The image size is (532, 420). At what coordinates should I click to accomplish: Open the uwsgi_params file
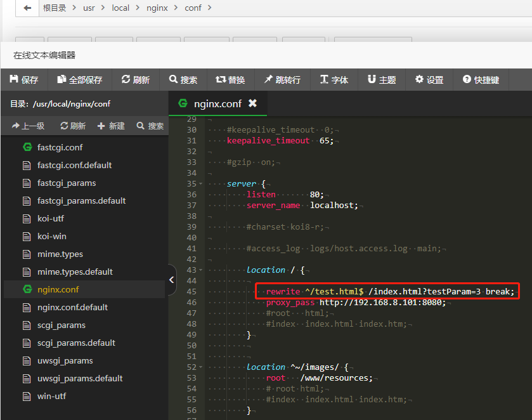coord(84,360)
